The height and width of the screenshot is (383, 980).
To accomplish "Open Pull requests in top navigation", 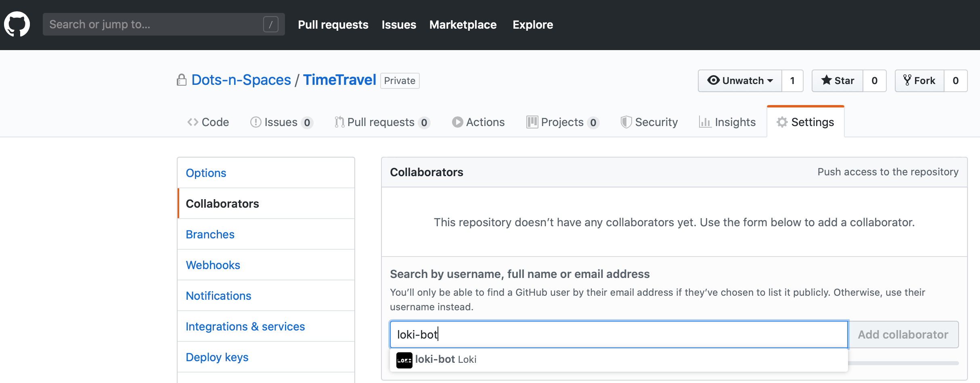I will coord(333,25).
